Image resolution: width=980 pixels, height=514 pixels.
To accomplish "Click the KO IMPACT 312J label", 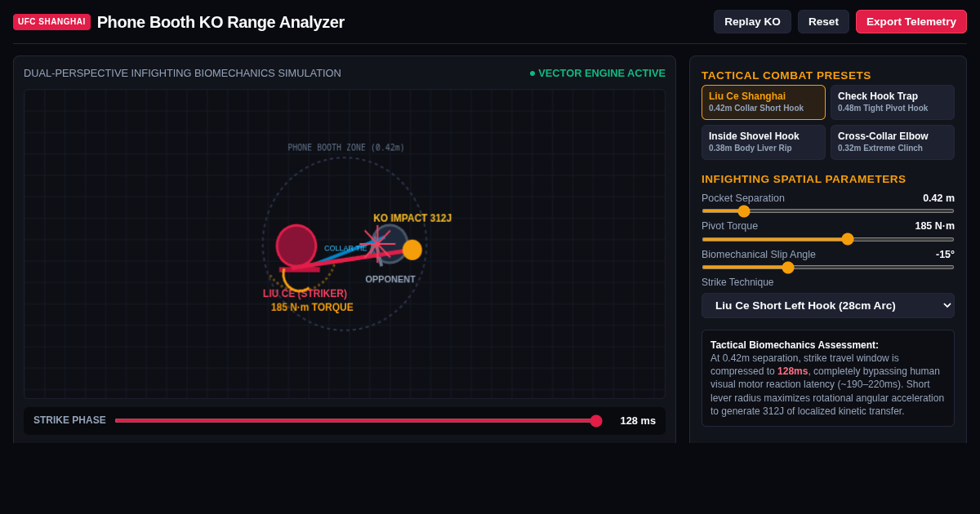I will 412,219.
